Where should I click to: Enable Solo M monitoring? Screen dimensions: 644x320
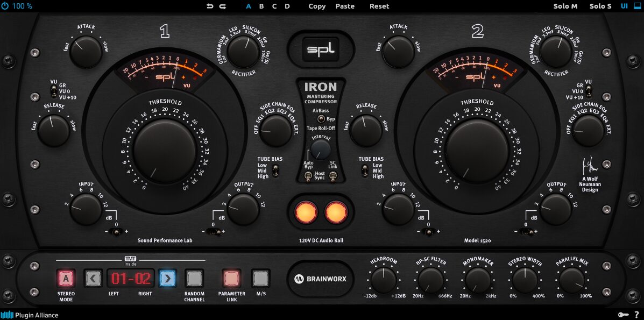coord(565,6)
